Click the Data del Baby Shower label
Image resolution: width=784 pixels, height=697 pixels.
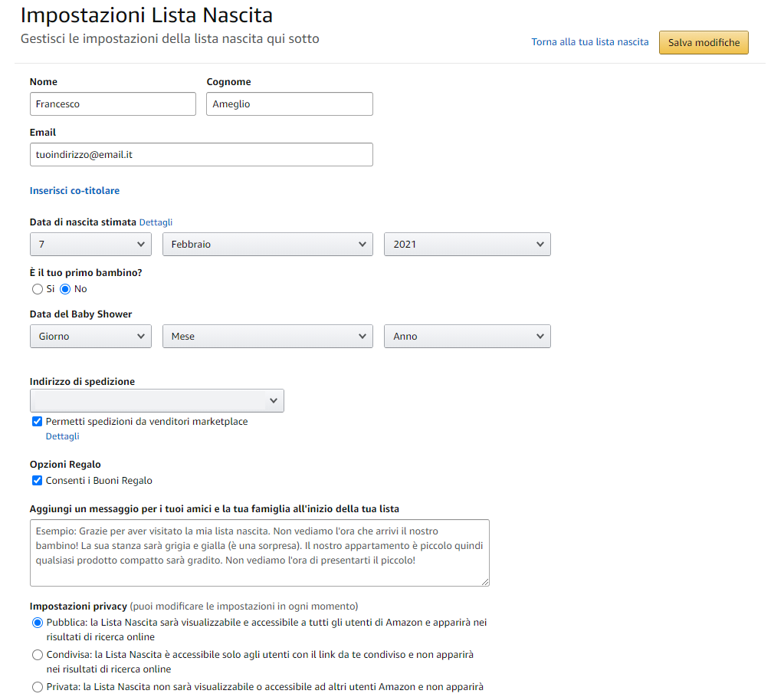point(80,314)
